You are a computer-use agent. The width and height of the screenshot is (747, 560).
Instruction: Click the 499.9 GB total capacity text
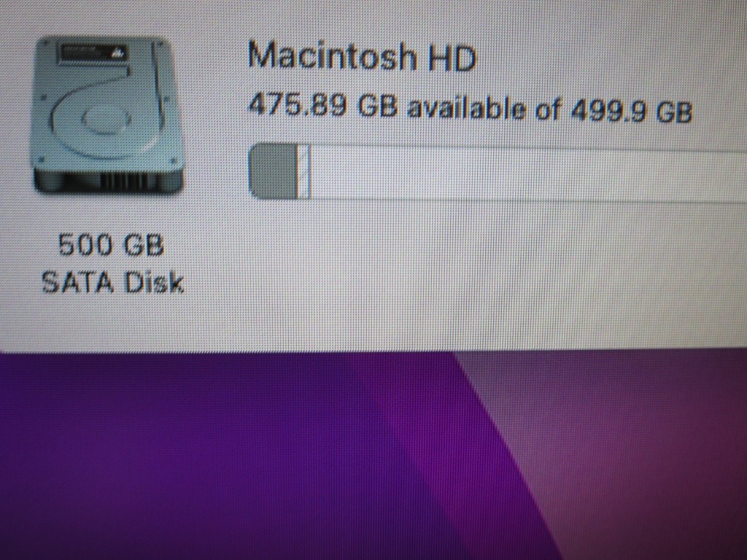click(x=631, y=111)
